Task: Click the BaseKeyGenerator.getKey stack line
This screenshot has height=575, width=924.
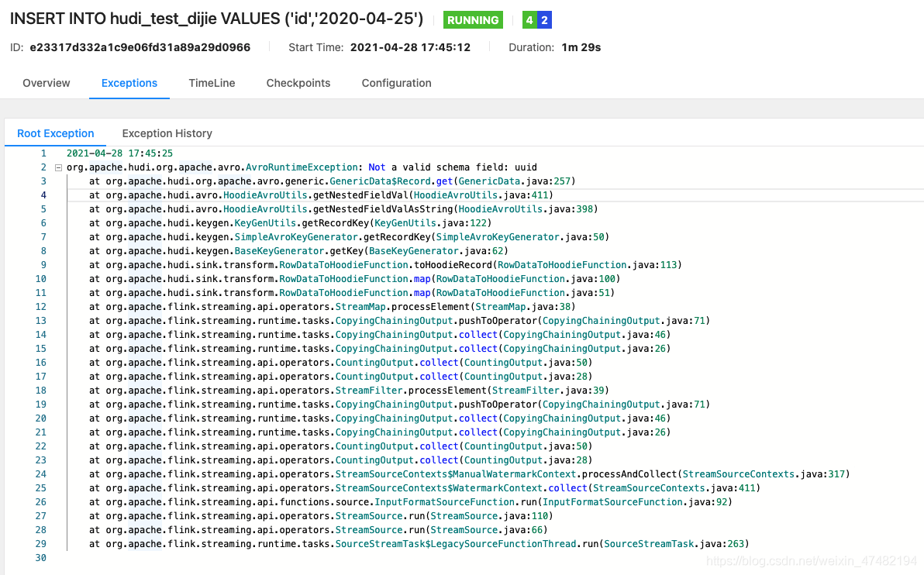Action: pos(298,251)
